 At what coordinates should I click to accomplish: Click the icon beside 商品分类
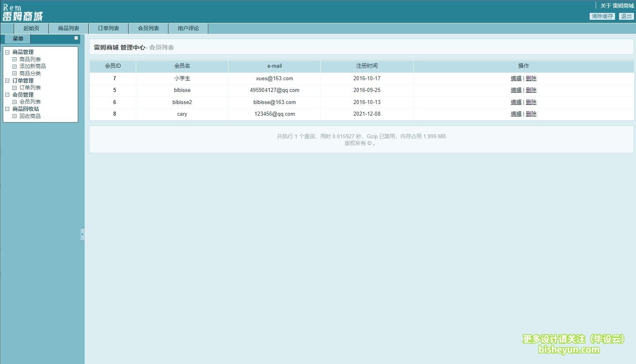[x=15, y=73]
